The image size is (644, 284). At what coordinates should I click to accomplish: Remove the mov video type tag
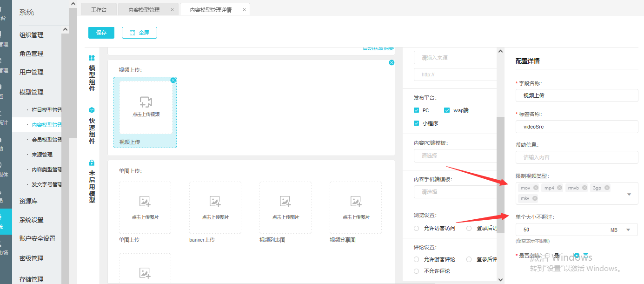coord(536,188)
